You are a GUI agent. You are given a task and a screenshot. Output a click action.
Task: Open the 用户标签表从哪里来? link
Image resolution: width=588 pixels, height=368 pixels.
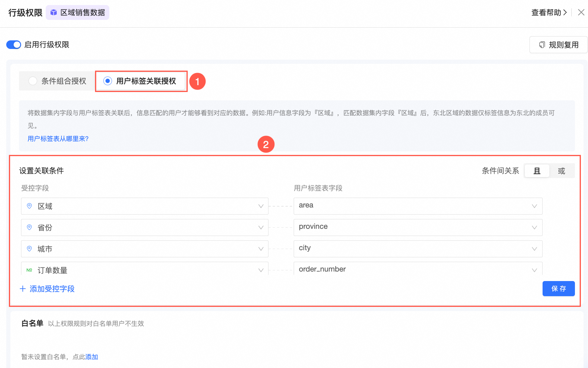[58, 139]
